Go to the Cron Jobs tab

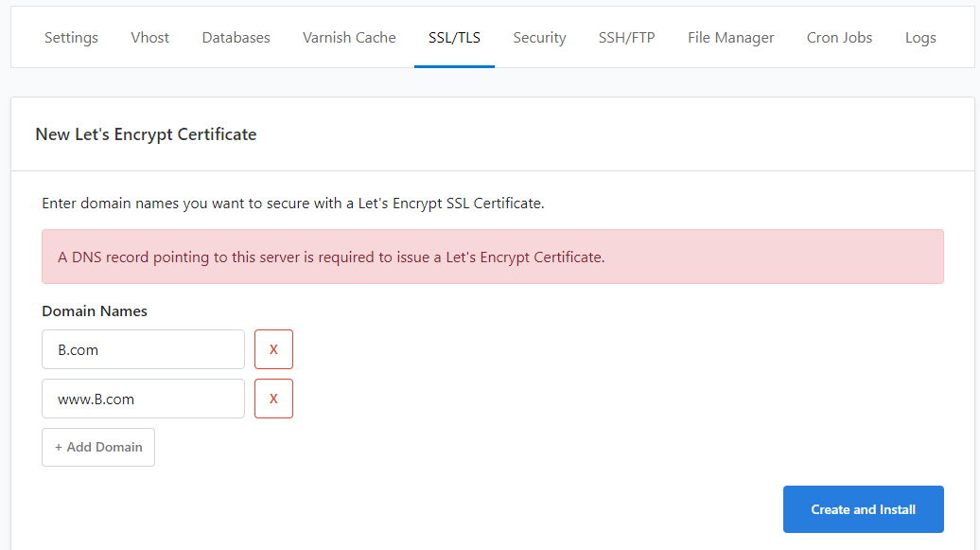tap(839, 38)
